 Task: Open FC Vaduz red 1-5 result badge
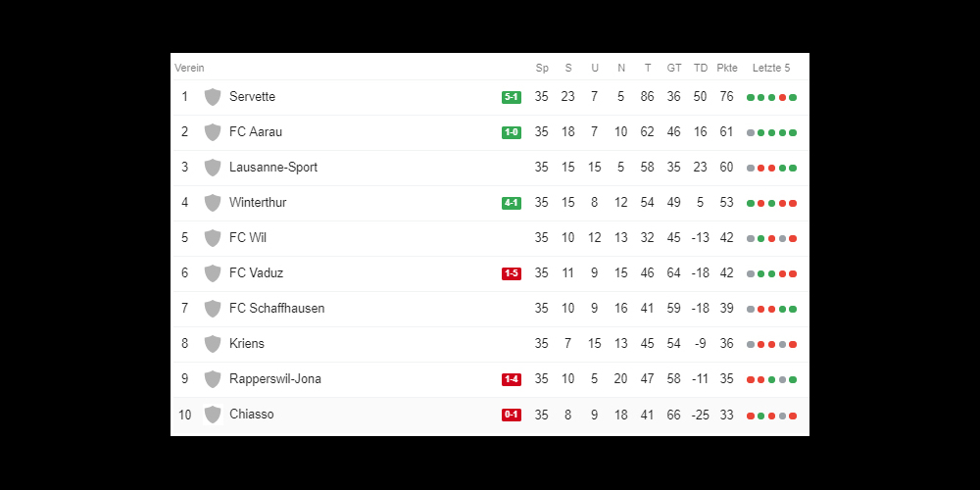pos(512,273)
